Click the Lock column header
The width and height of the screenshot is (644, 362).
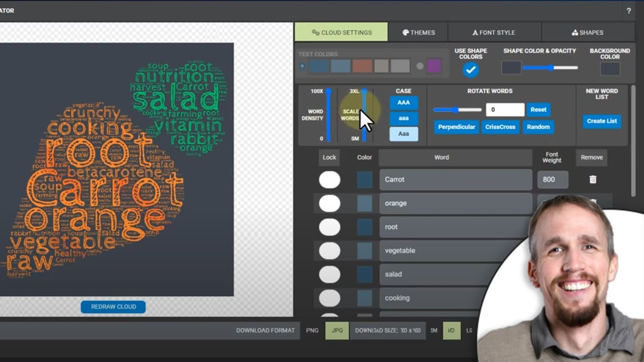(330, 157)
